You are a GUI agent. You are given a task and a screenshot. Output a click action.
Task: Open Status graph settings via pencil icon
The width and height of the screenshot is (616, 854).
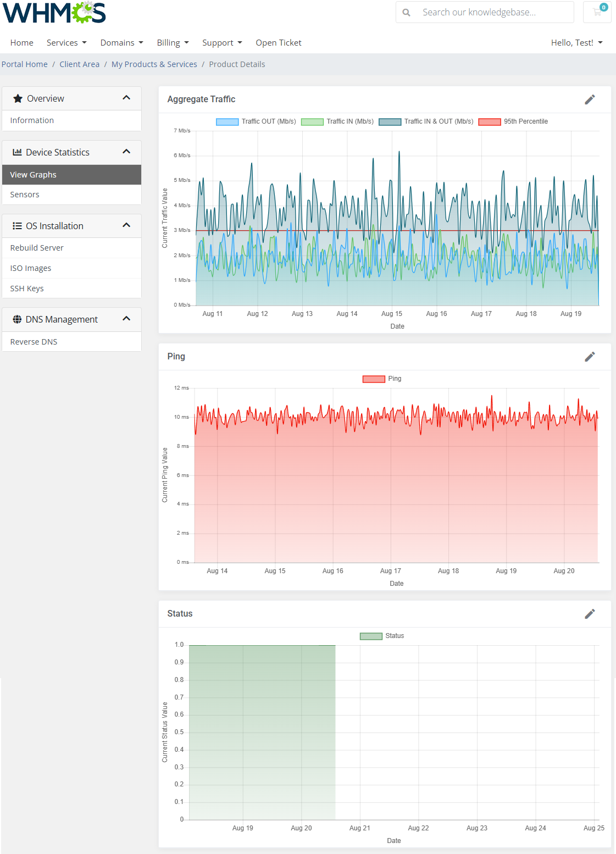coord(590,614)
